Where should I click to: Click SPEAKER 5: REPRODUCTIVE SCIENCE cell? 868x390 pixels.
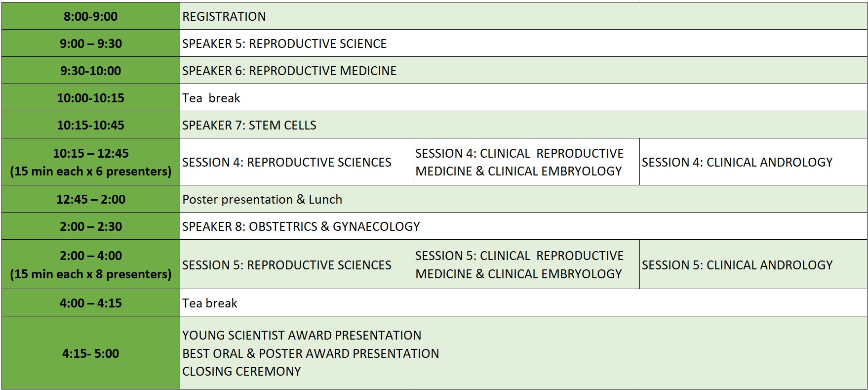pyautogui.click(x=284, y=43)
